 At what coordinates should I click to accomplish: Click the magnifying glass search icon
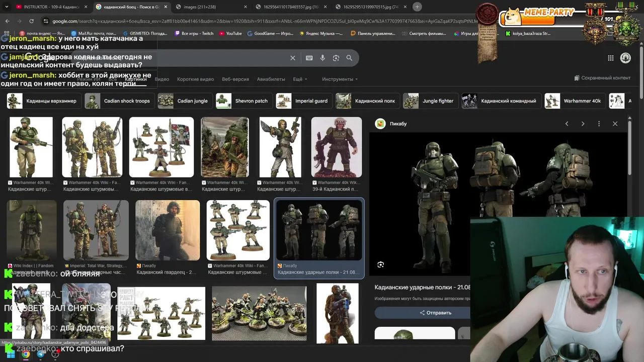click(x=349, y=58)
